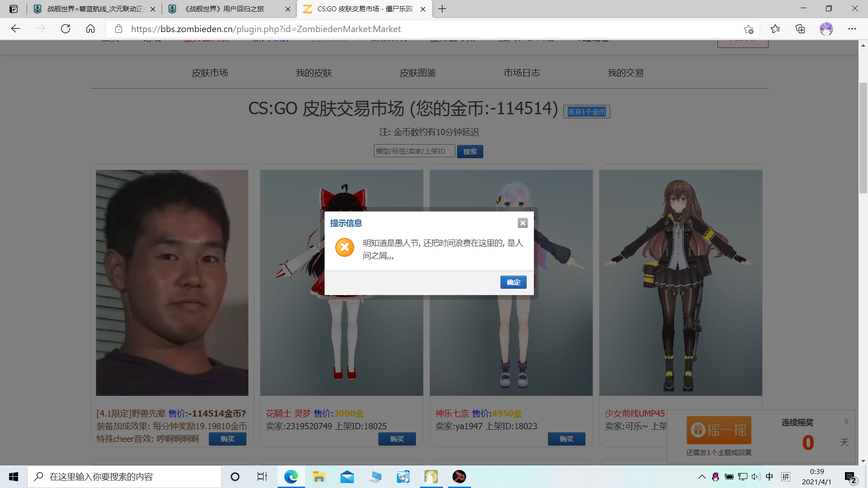Add this page to favorites

pos(749,29)
